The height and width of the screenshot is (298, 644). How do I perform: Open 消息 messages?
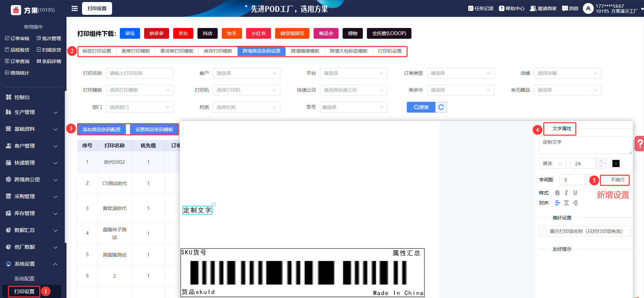570,8
